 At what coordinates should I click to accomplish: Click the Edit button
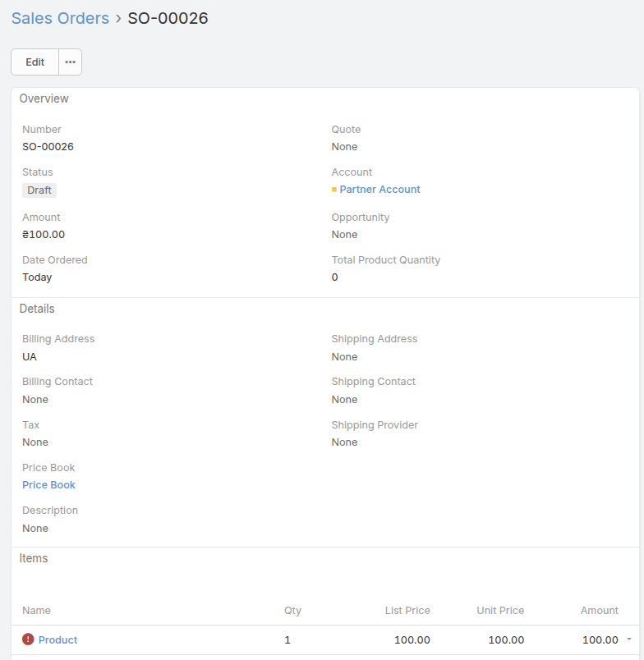click(x=34, y=62)
